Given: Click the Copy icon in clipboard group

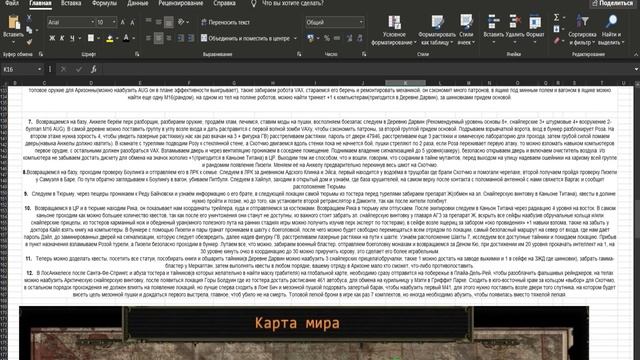Looking at the screenshot, I should coord(29,30).
